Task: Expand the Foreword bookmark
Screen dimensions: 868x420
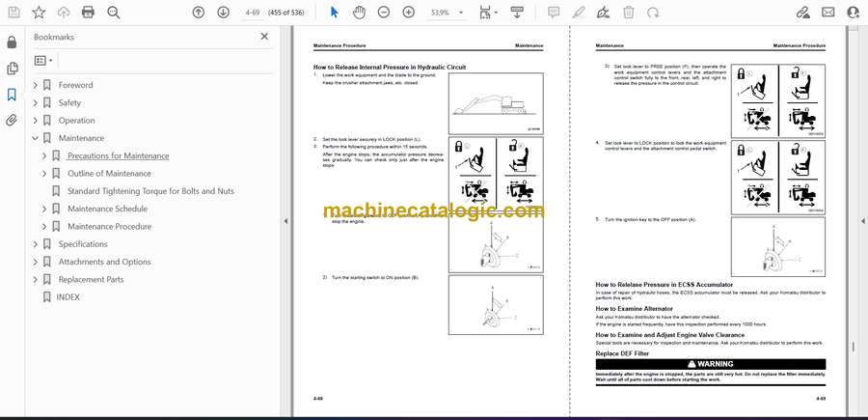Action: (x=36, y=85)
